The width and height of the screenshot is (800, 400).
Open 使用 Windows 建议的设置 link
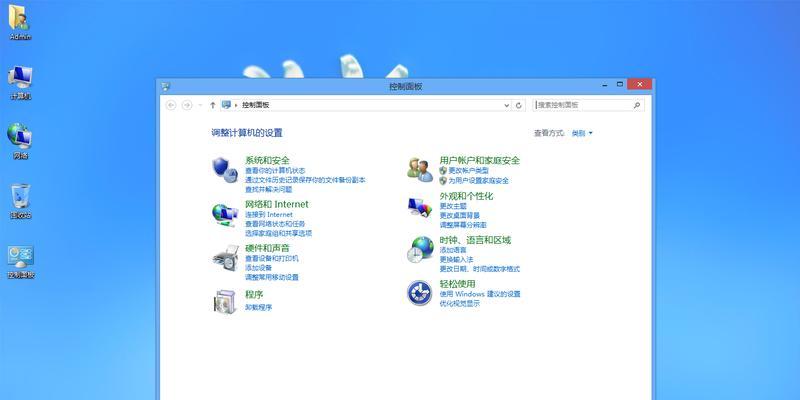480,294
